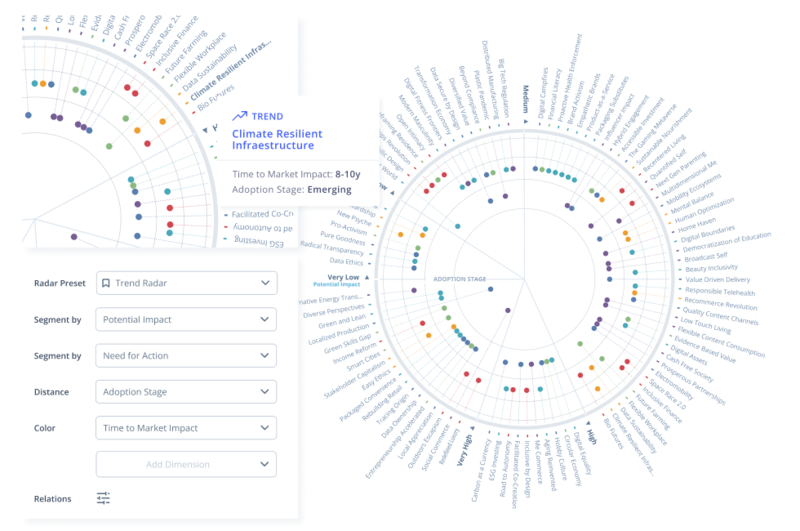Select the Democratization of Education trend label
Image resolution: width=800 pixels, height=531 pixels.
click(x=727, y=236)
